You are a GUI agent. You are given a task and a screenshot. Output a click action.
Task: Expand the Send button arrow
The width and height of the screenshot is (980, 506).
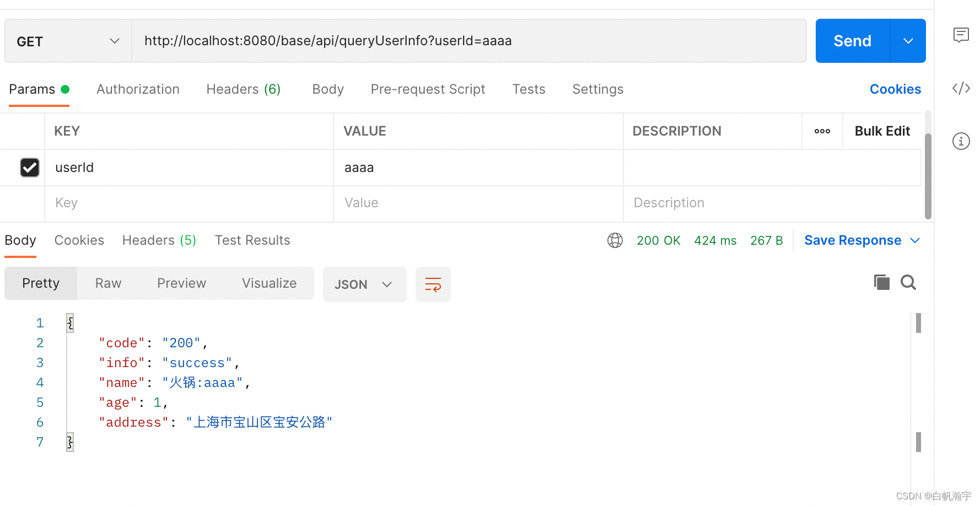908,41
